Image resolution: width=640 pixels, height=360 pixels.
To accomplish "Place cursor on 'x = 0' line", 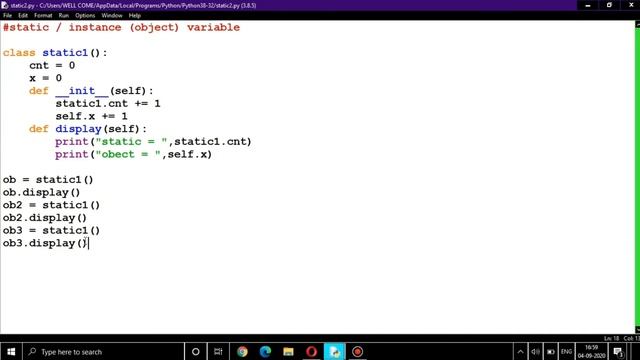I will pyautogui.click(x=45, y=78).
